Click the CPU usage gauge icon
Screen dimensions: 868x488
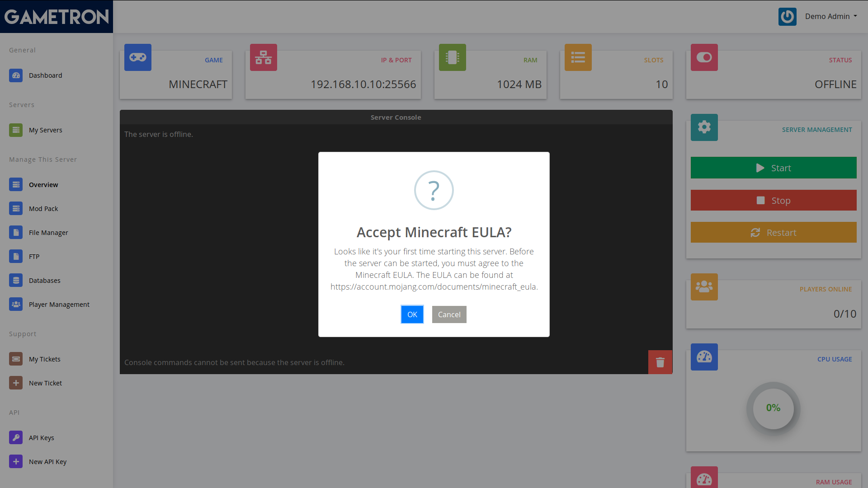[704, 357]
